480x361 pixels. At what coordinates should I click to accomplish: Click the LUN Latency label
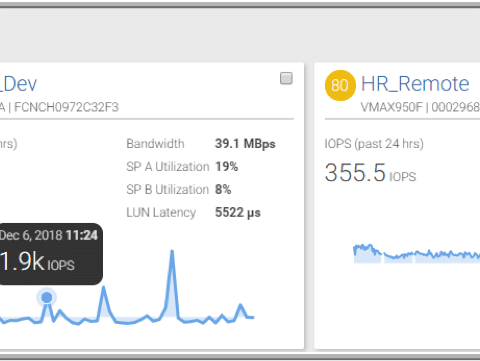click(161, 213)
